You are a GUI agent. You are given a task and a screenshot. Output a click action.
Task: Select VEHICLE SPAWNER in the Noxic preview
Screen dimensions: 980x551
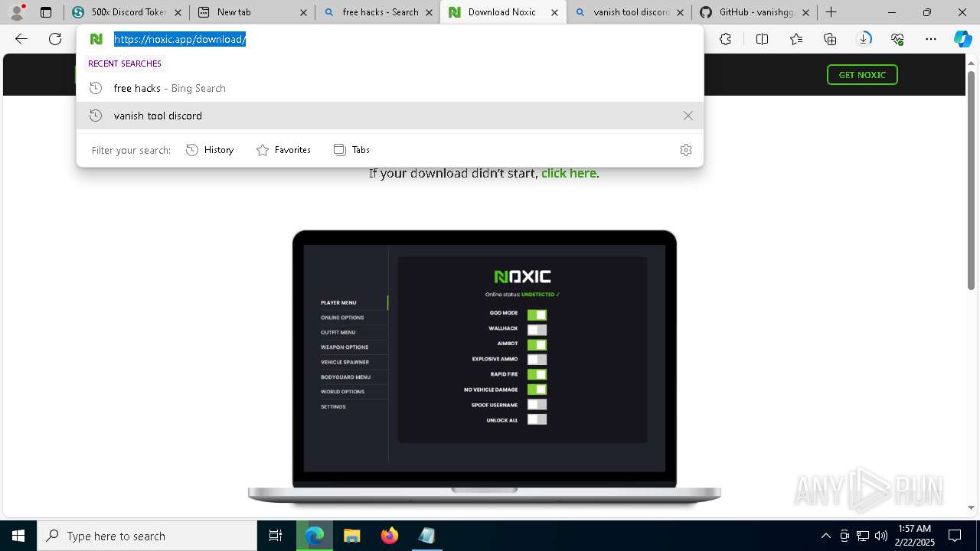[345, 362]
